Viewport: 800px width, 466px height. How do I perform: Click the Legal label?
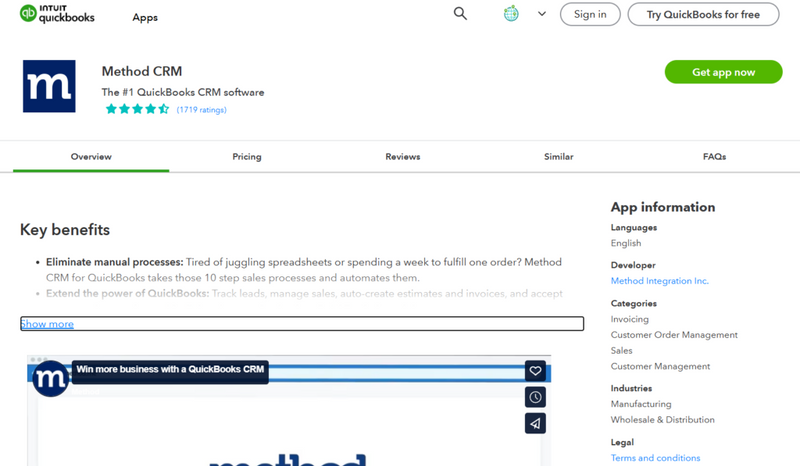click(622, 442)
